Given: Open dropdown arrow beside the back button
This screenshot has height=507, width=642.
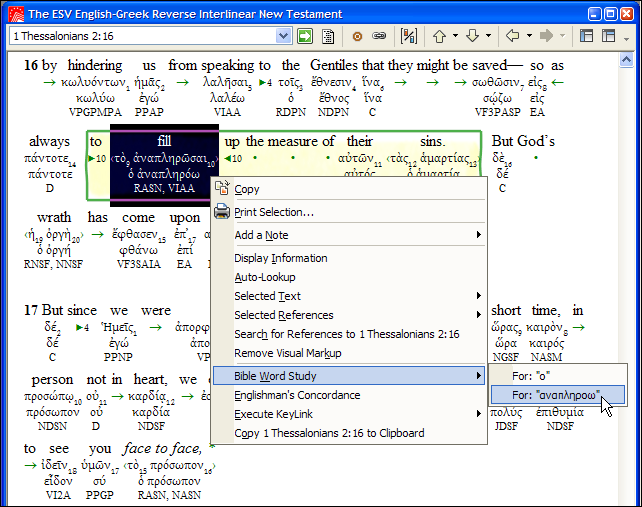Looking at the screenshot, I should [528, 36].
